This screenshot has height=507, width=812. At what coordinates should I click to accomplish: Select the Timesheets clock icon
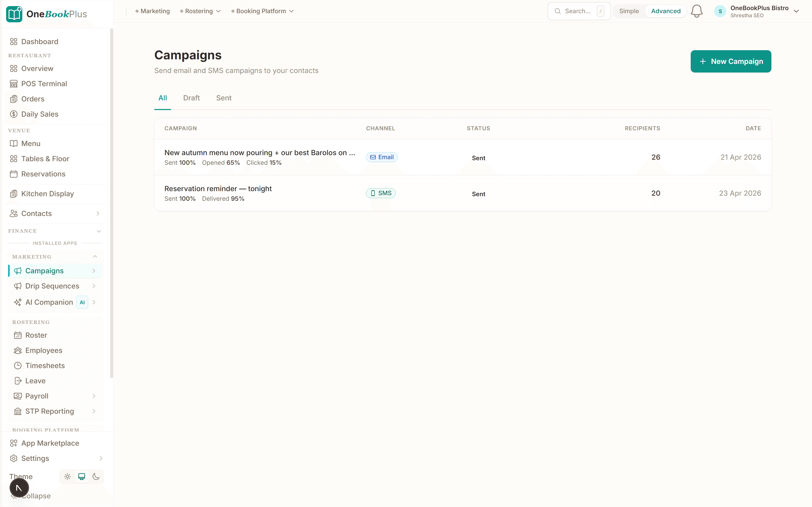pyautogui.click(x=18, y=366)
